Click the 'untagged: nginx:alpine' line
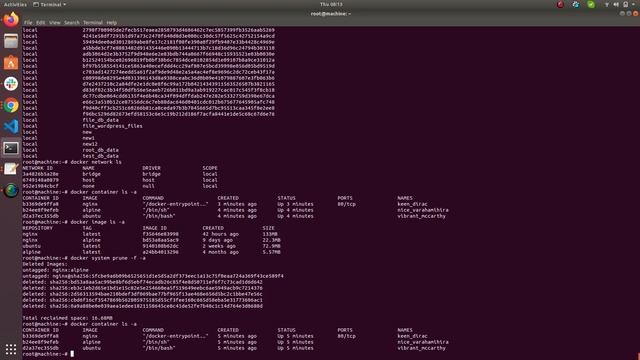Screen dimensions: 640x360 tap(56, 270)
